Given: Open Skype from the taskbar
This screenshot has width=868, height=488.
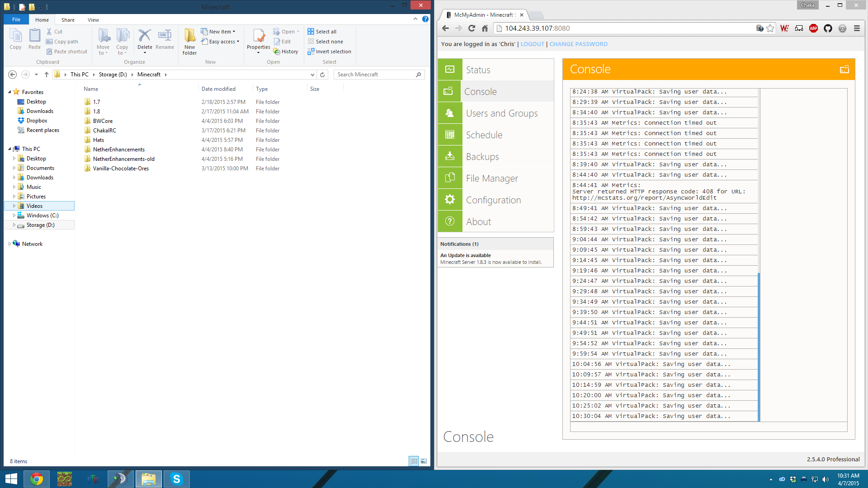Looking at the screenshot, I should pos(176,479).
